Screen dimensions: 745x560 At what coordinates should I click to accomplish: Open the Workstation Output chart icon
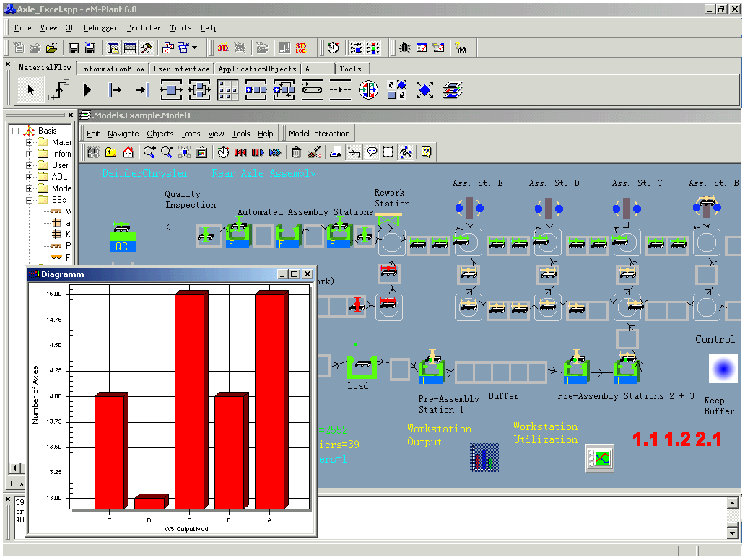tap(484, 458)
